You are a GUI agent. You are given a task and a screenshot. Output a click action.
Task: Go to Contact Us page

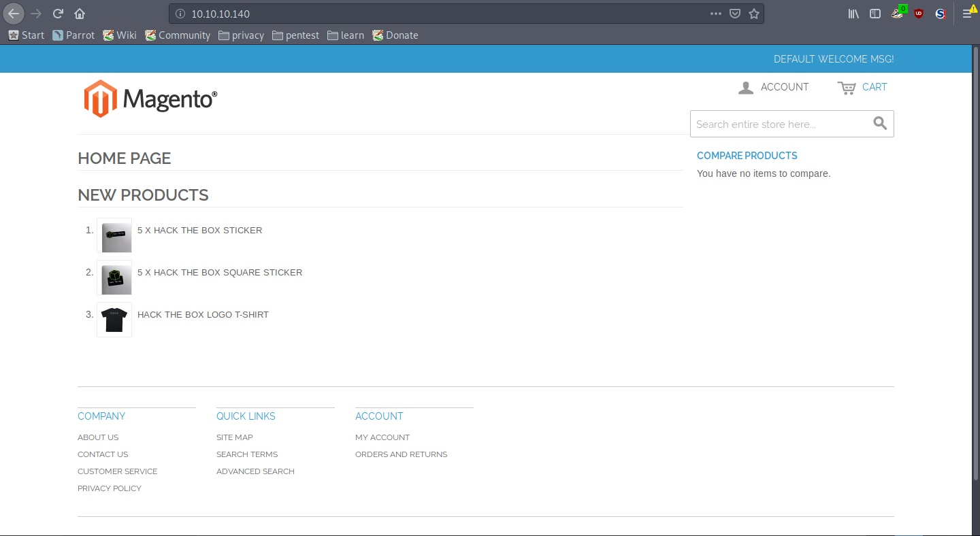click(x=103, y=454)
